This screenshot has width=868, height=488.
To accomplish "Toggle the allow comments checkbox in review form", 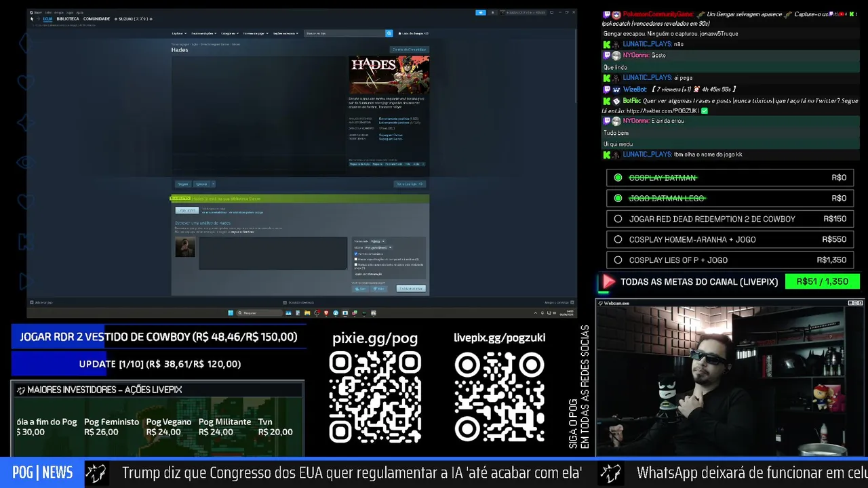I will pos(356,253).
